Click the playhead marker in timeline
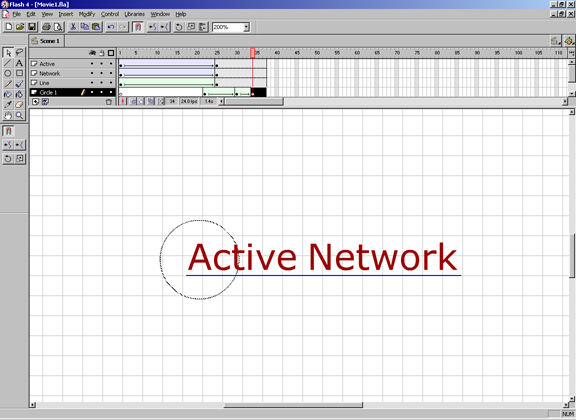This screenshot has height=420, width=576. point(253,53)
